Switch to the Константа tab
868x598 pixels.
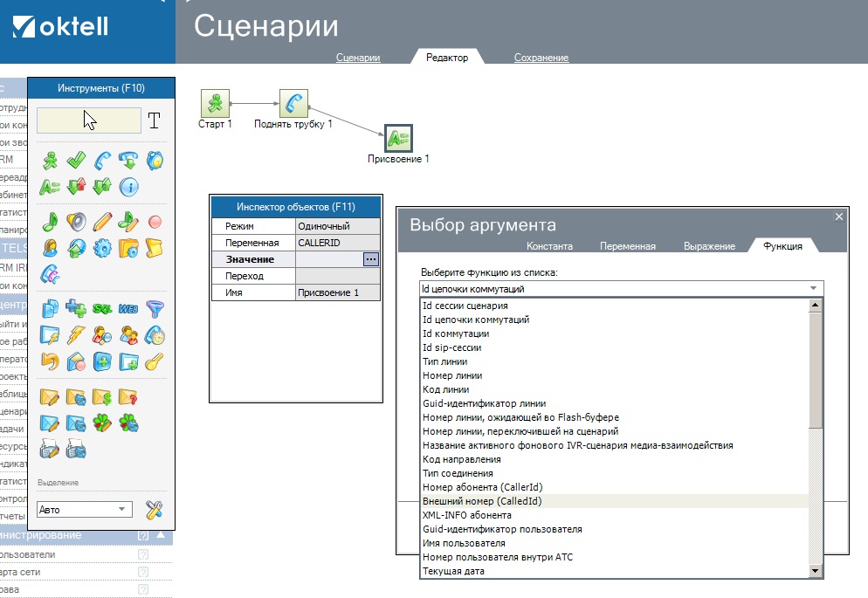pos(549,246)
